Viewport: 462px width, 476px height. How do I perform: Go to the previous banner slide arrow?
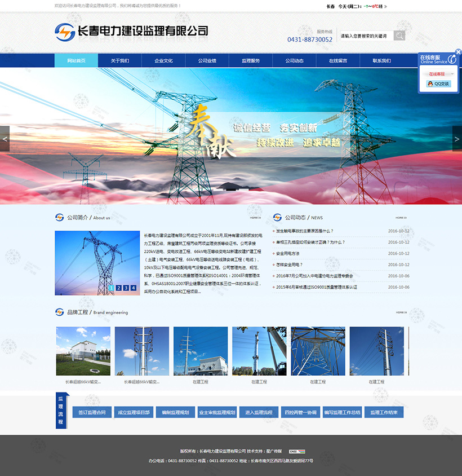point(5,139)
